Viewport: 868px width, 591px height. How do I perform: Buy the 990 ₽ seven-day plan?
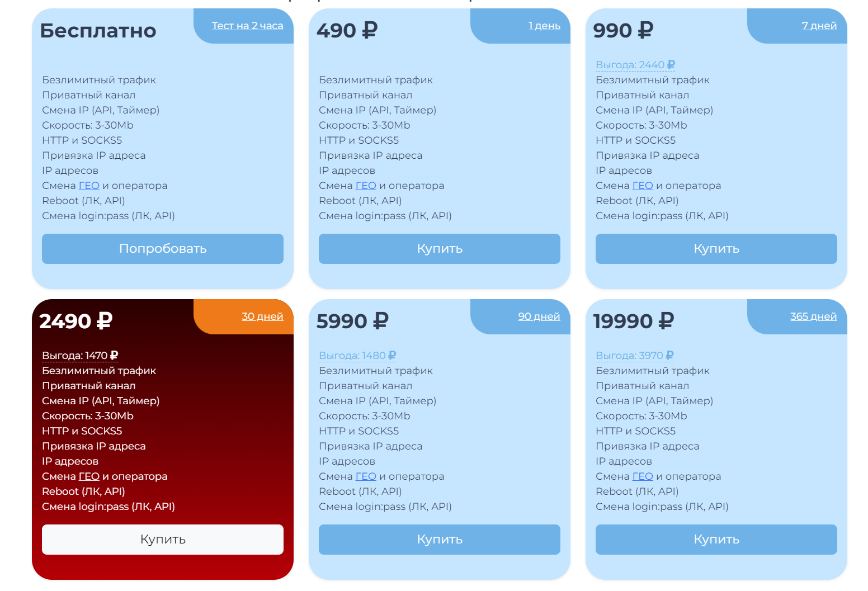(716, 249)
